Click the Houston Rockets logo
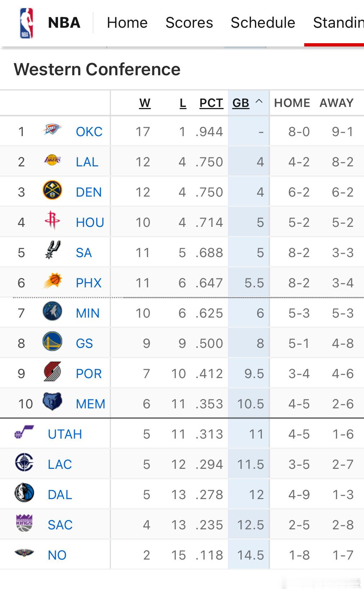Image resolution: width=364 pixels, height=592 pixels. (x=52, y=220)
